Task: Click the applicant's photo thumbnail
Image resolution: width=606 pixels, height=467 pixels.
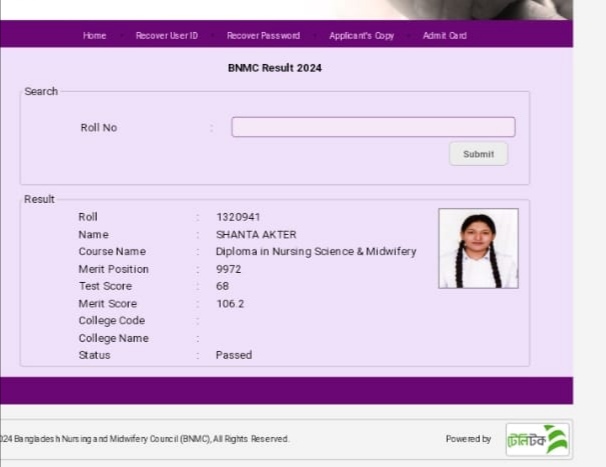Action: pos(478,248)
